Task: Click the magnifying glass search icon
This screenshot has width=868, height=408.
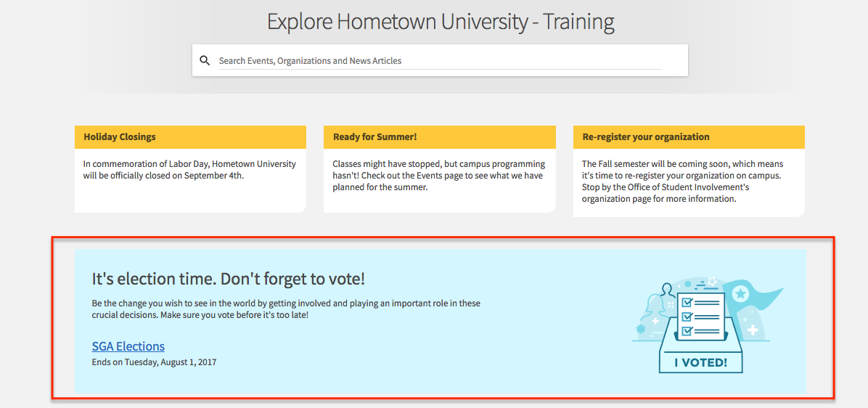Action: (x=205, y=61)
